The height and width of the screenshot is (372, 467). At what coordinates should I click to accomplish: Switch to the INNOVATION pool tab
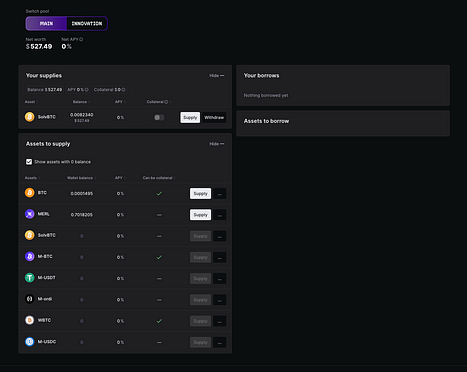pos(87,24)
